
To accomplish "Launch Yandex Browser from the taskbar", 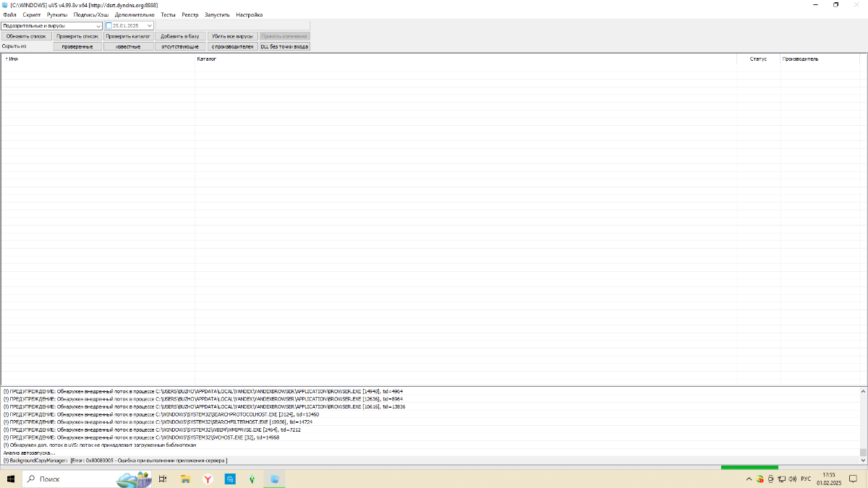I will (207, 479).
